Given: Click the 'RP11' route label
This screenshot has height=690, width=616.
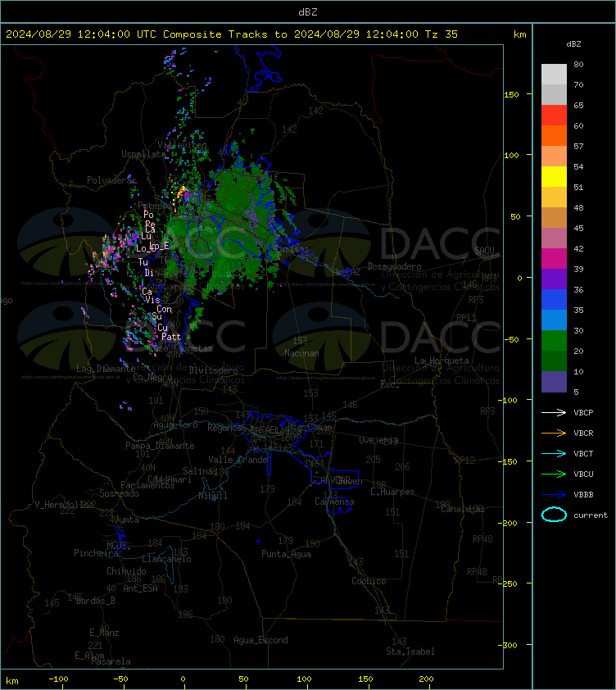Looking at the screenshot, I should 466,317.
